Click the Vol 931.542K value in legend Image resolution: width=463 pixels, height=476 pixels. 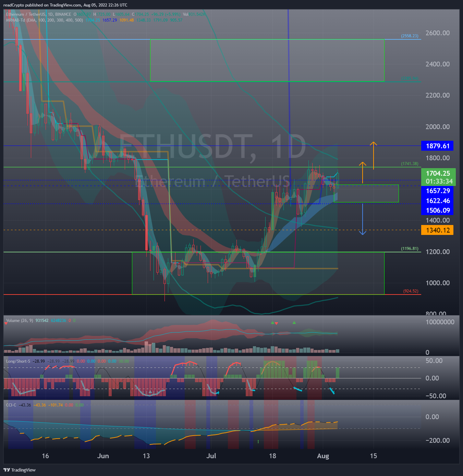pos(195,14)
